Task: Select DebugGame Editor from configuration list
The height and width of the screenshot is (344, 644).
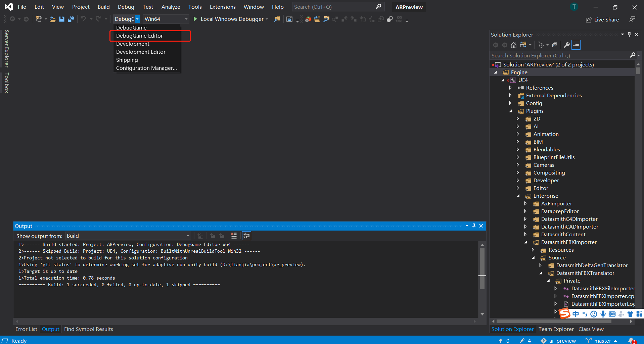Action: pos(139,36)
